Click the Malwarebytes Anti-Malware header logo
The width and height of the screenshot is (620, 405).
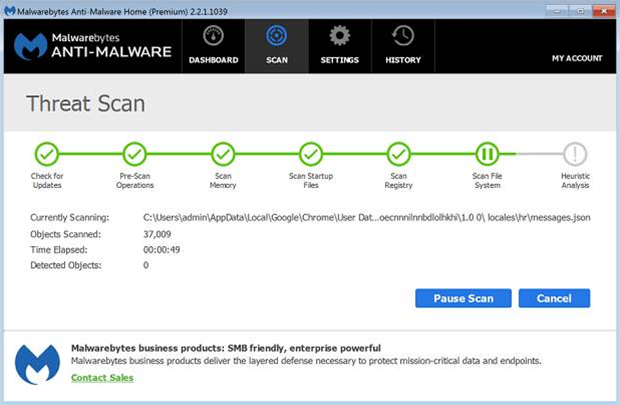93,46
